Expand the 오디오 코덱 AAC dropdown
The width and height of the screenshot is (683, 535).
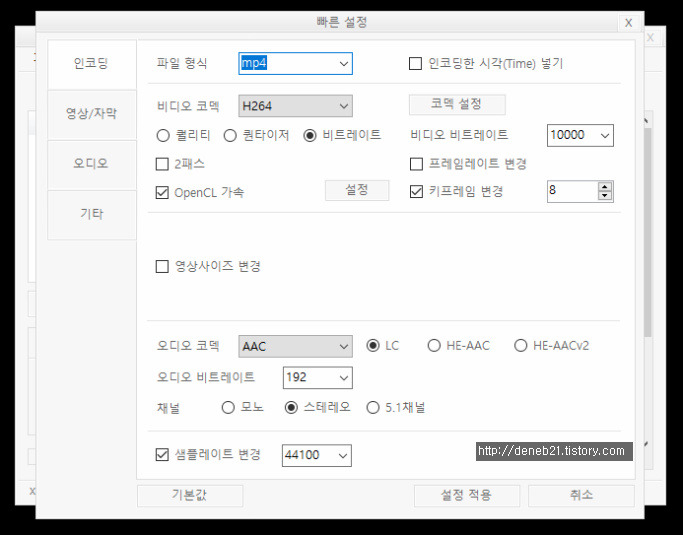click(295, 346)
